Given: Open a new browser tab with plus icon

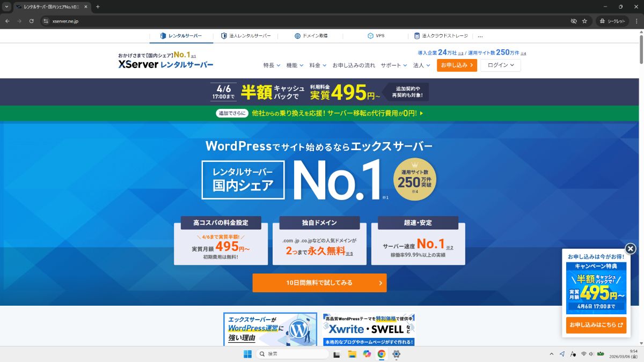Looking at the screenshot, I should [98, 6].
